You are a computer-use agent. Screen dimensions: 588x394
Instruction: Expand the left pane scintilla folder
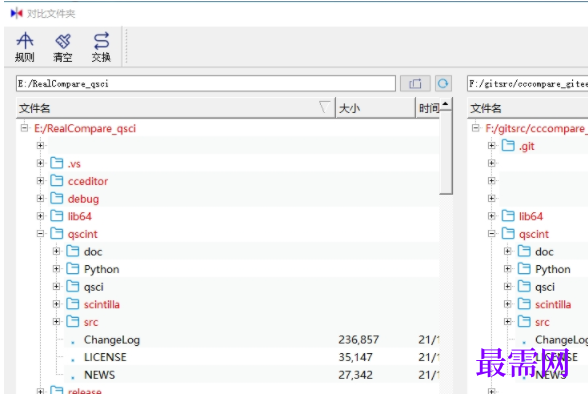point(57,304)
